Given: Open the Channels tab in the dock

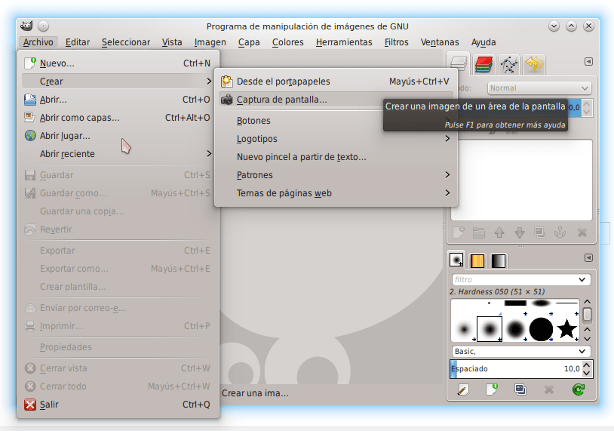Looking at the screenshot, I should point(484,66).
